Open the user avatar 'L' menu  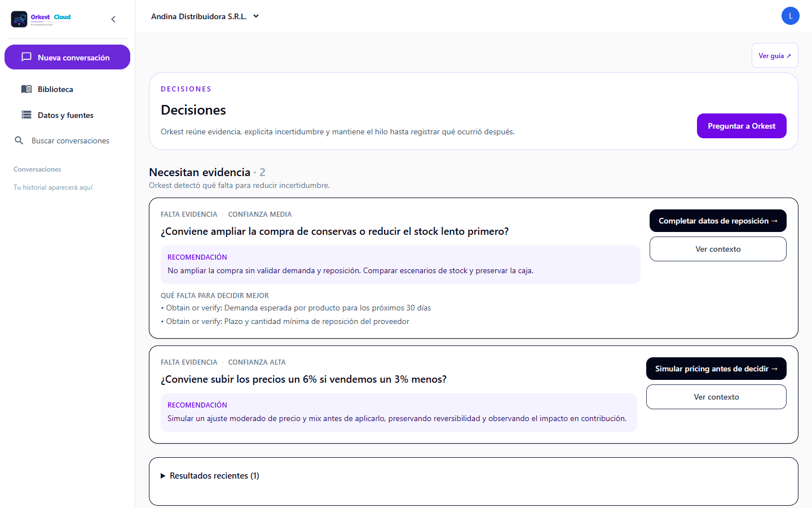click(x=791, y=16)
